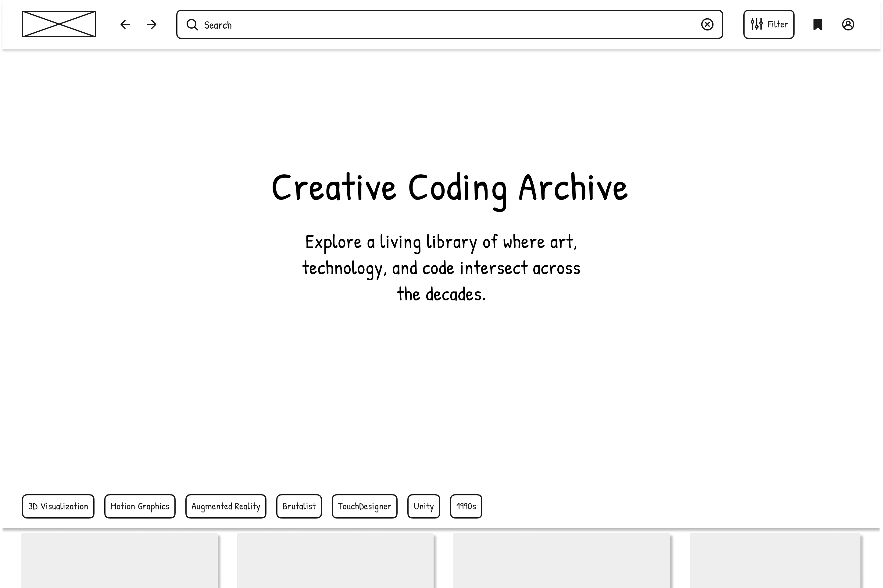Open the first archive card thumbnail

tap(119, 561)
